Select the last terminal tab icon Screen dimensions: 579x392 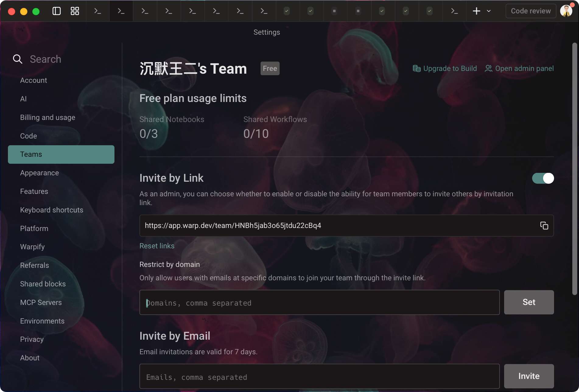(454, 11)
